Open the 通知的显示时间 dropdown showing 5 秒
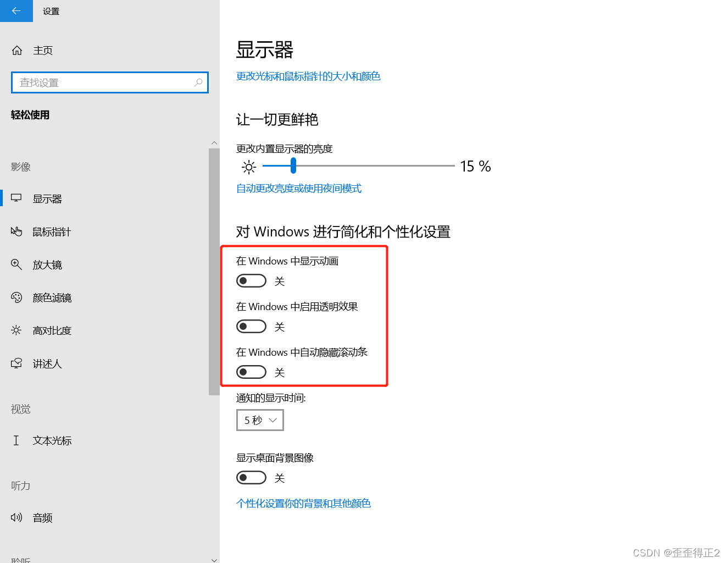This screenshot has height=563, width=728. [x=260, y=420]
